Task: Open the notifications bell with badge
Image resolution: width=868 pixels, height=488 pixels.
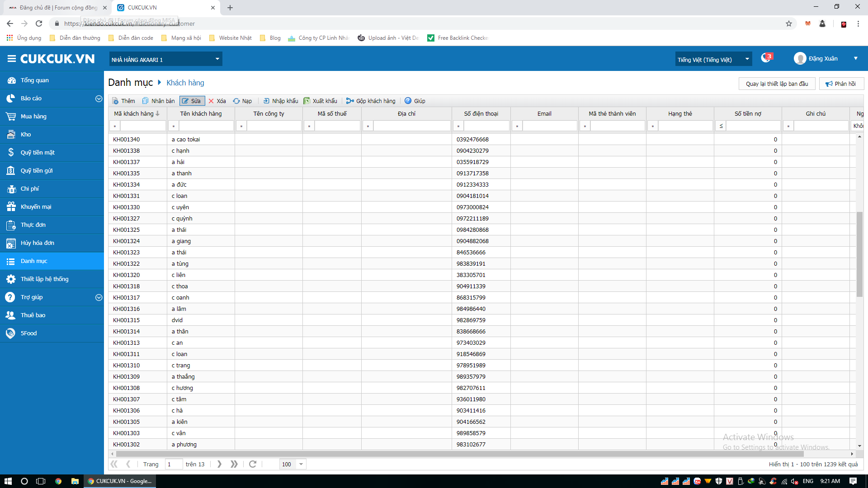Action: tap(766, 58)
